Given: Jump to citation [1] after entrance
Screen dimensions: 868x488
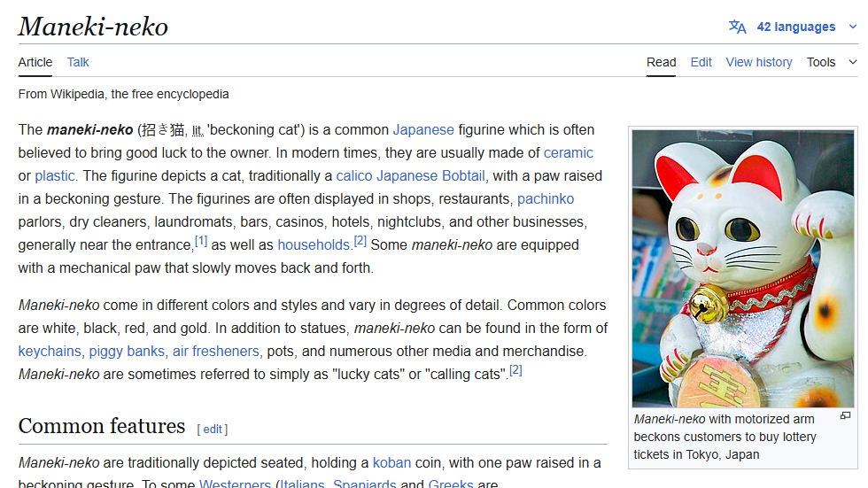Looking at the screenshot, I should [x=201, y=241].
